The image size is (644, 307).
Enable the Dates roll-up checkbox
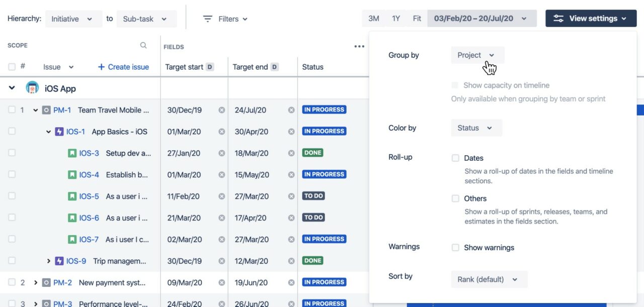pyautogui.click(x=455, y=158)
